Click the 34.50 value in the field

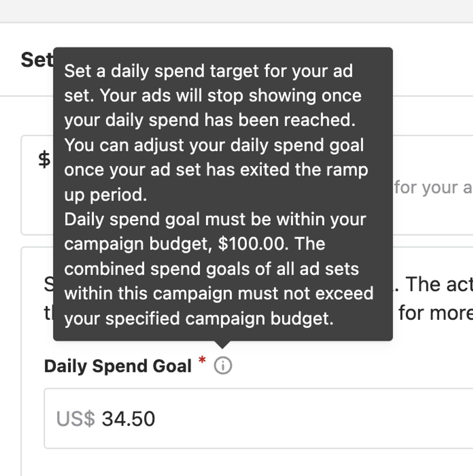pyautogui.click(x=128, y=418)
